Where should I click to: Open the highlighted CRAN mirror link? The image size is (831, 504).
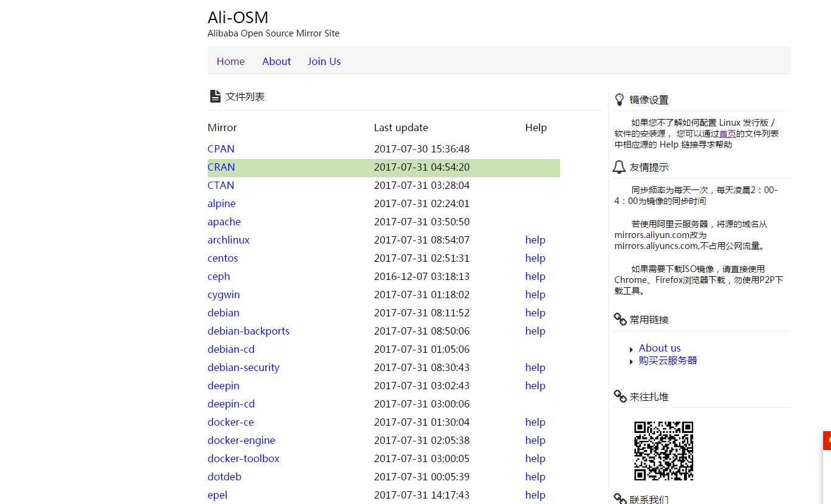(x=221, y=167)
